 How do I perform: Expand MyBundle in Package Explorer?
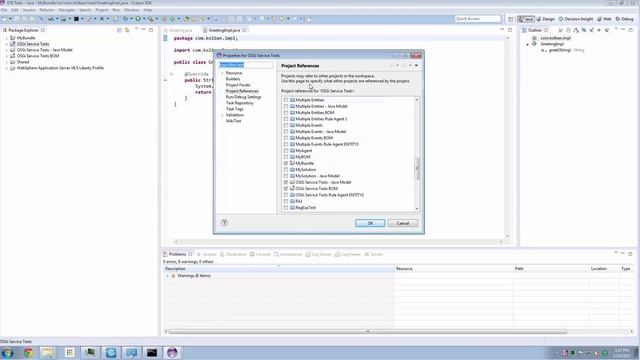pyautogui.click(x=7, y=38)
